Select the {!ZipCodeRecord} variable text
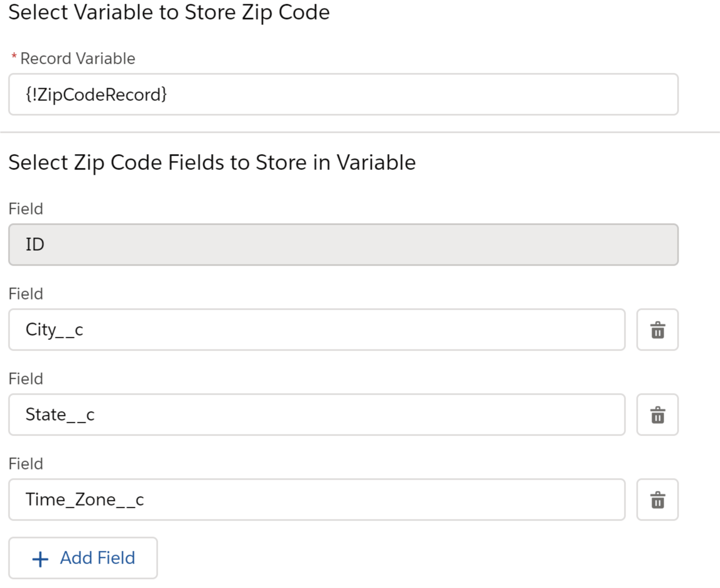This screenshot has height=588, width=720. [x=96, y=95]
